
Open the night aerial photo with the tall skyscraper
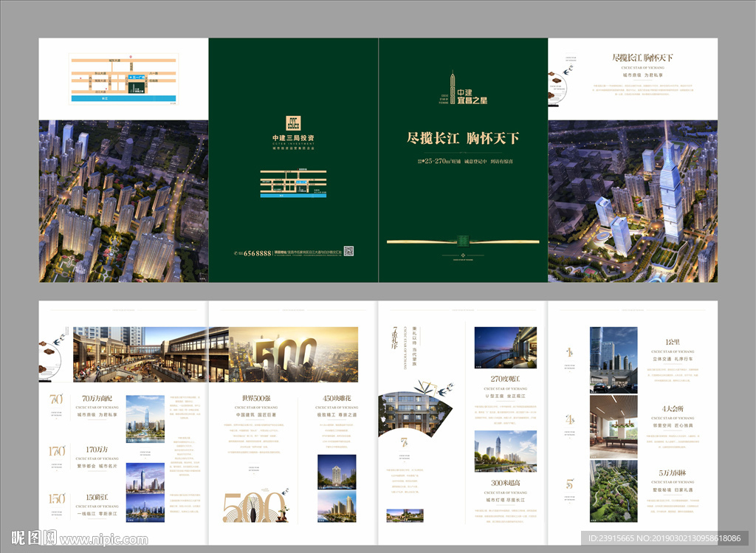pos(633,201)
